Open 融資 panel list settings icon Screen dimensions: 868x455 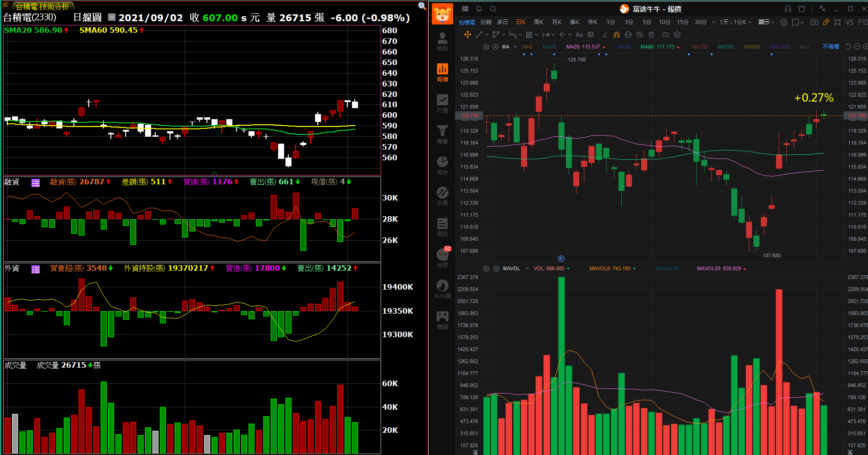[36, 182]
